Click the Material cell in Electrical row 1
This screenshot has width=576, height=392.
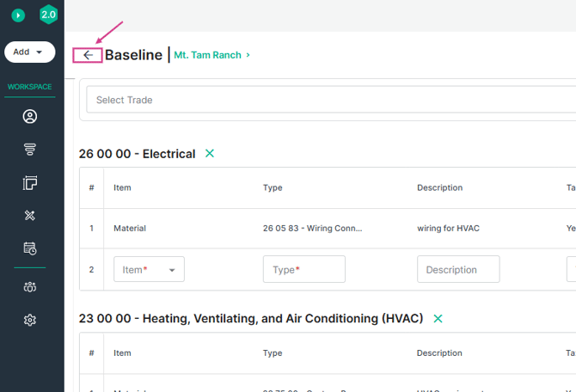click(x=130, y=228)
